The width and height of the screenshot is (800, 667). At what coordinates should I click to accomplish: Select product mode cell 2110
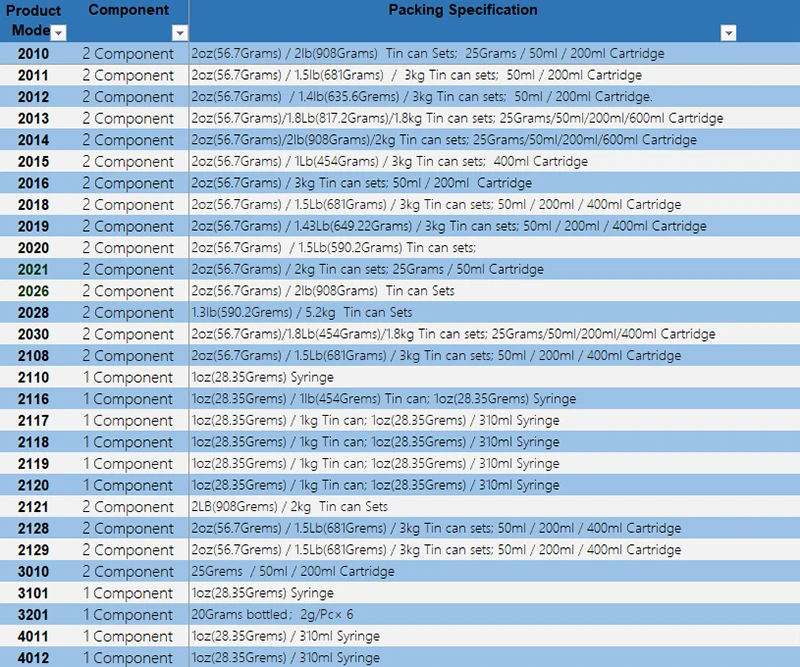pyautogui.click(x=34, y=377)
